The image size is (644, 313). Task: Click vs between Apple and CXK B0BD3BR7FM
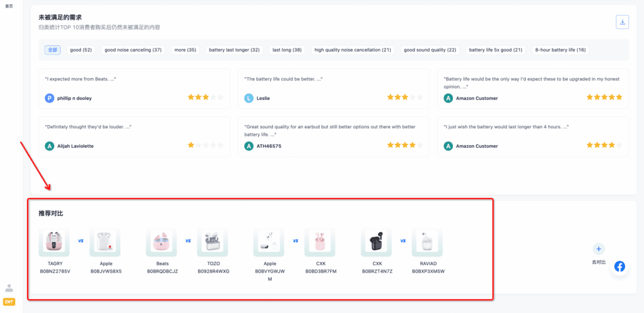(x=296, y=241)
